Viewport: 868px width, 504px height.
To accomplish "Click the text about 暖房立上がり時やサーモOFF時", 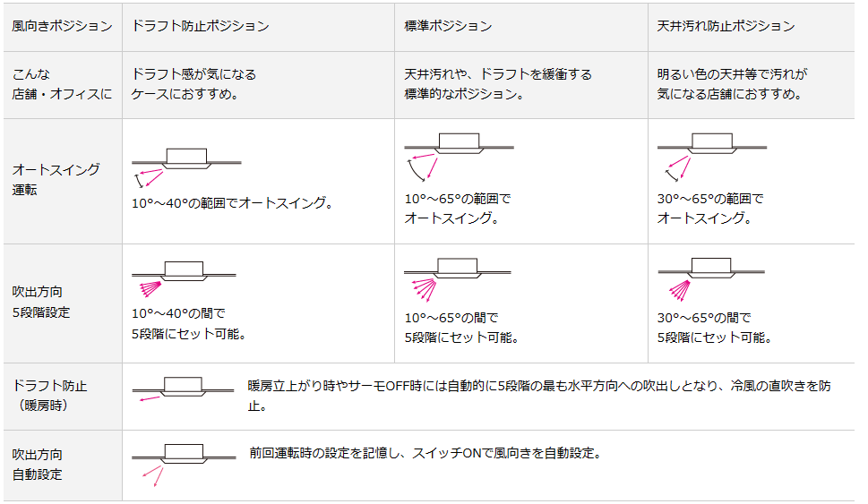I will coord(539,396).
